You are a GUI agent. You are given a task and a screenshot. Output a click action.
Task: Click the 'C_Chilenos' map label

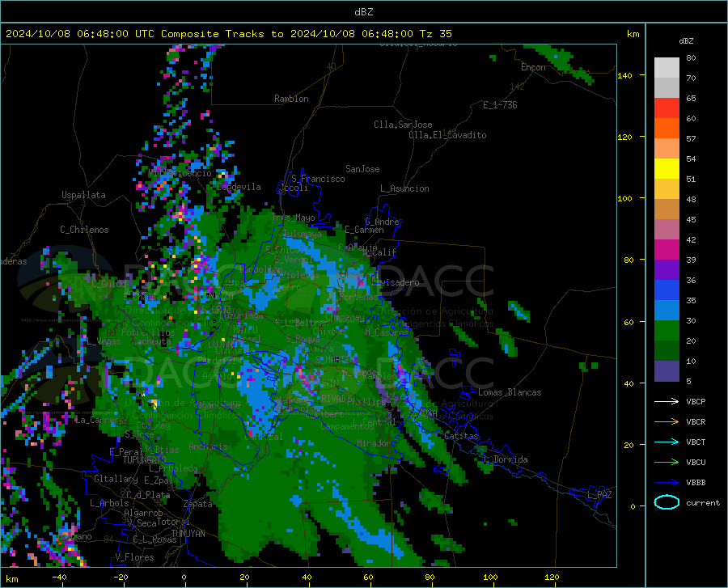point(84,230)
